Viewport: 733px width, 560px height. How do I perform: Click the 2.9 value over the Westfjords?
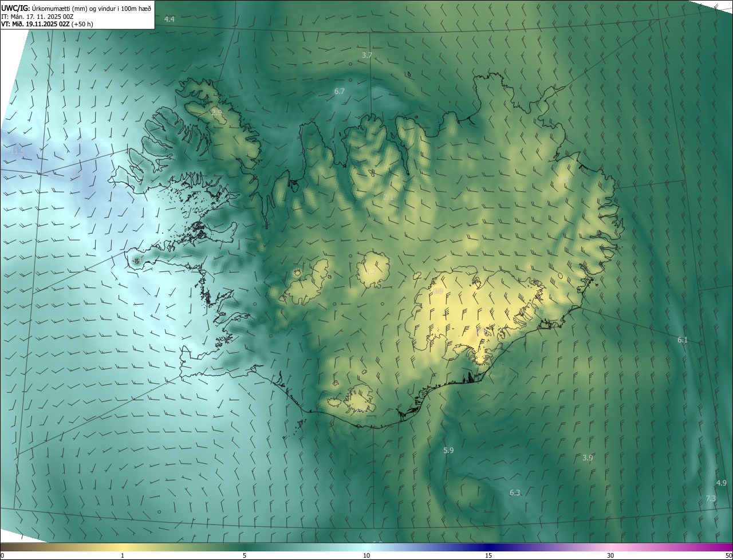[x=216, y=112]
